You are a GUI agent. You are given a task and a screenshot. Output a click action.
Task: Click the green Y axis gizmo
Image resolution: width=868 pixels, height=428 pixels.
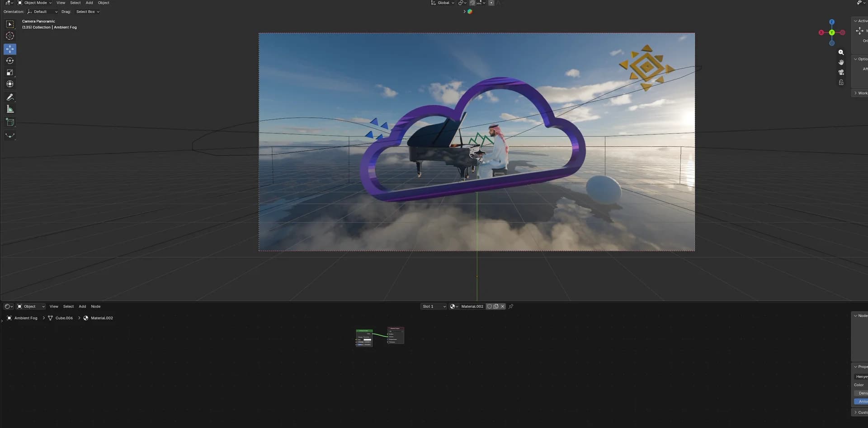[x=832, y=33]
